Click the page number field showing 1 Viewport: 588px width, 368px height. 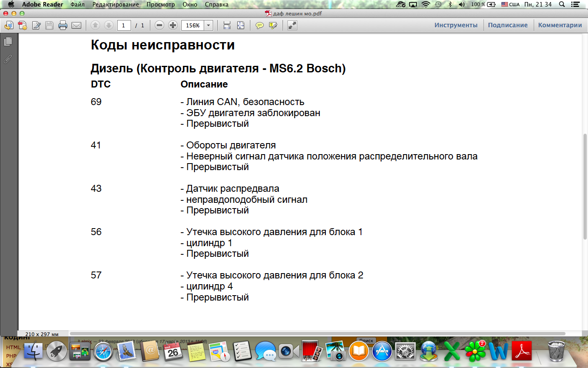tap(124, 25)
